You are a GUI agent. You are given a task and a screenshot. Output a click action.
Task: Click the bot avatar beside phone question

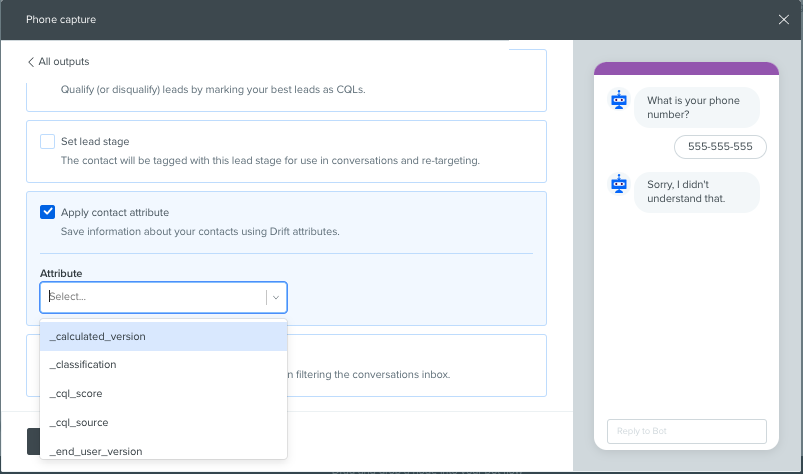(x=619, y=99)
